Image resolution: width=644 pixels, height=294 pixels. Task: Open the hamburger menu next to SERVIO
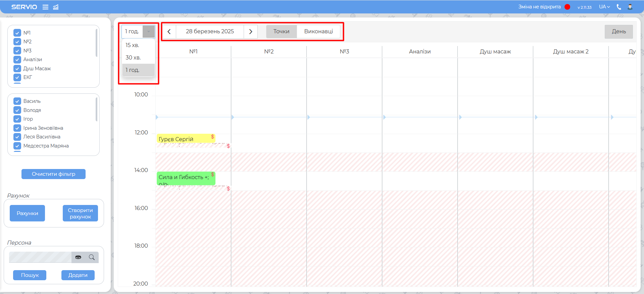tap(45, 7)
